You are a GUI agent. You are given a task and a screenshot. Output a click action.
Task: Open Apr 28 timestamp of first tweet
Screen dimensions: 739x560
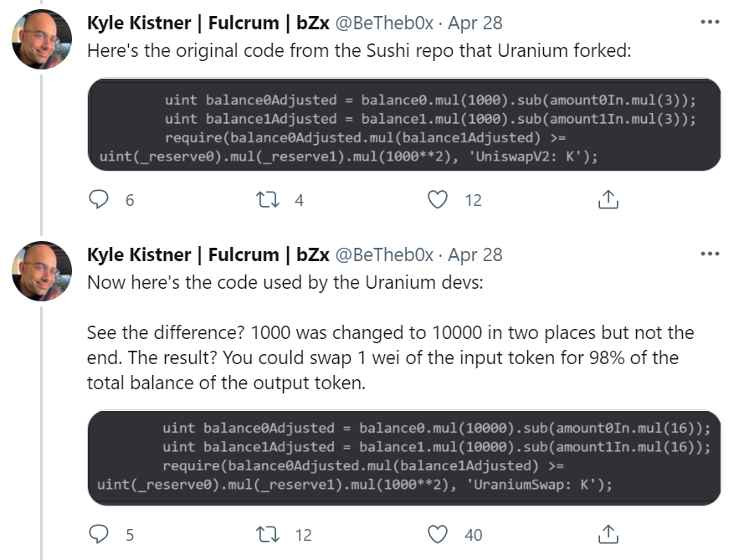point(475,23)
